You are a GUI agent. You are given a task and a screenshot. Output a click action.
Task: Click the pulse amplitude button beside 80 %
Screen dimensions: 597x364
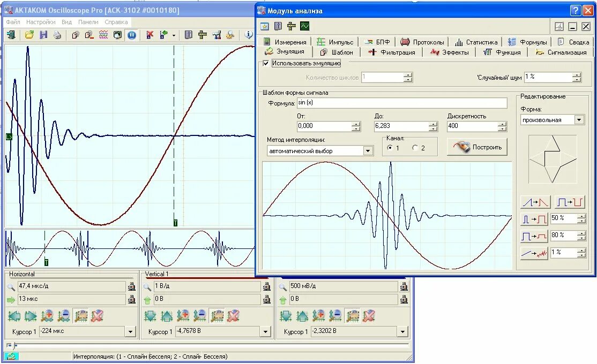[535, 236]
